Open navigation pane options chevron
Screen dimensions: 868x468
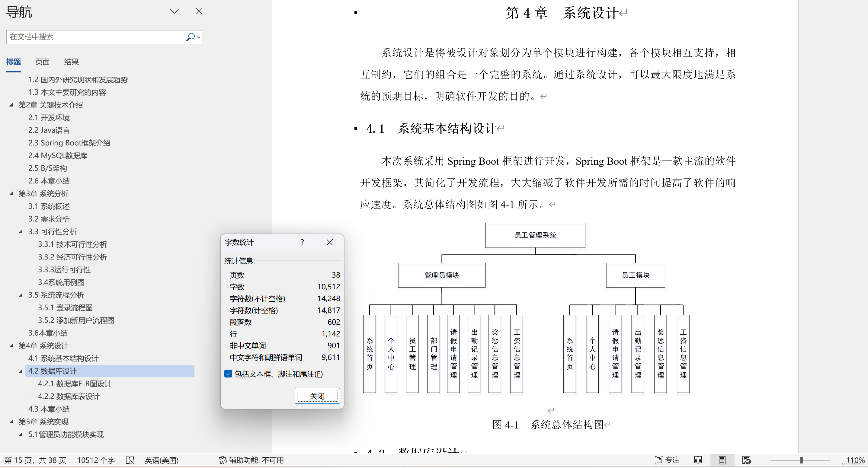(x=174, y=11)
